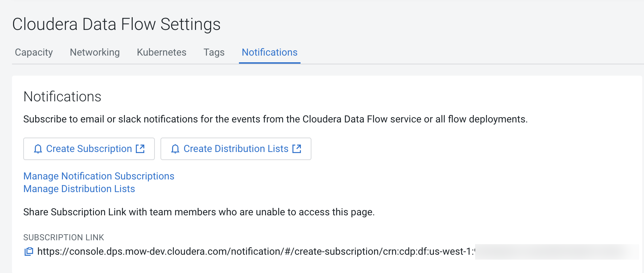
Task: Click the Cloudera Data Flow Settings title
Action: pyautogui.click(x=116, y=24)
